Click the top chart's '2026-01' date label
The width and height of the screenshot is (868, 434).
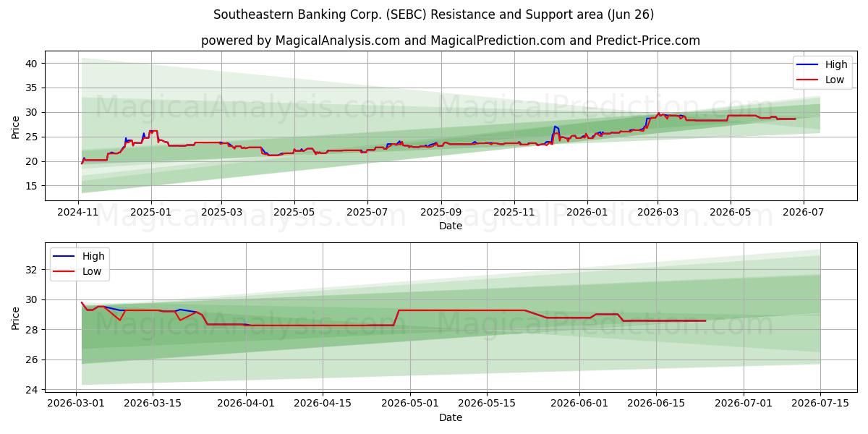tap(587, 213)
